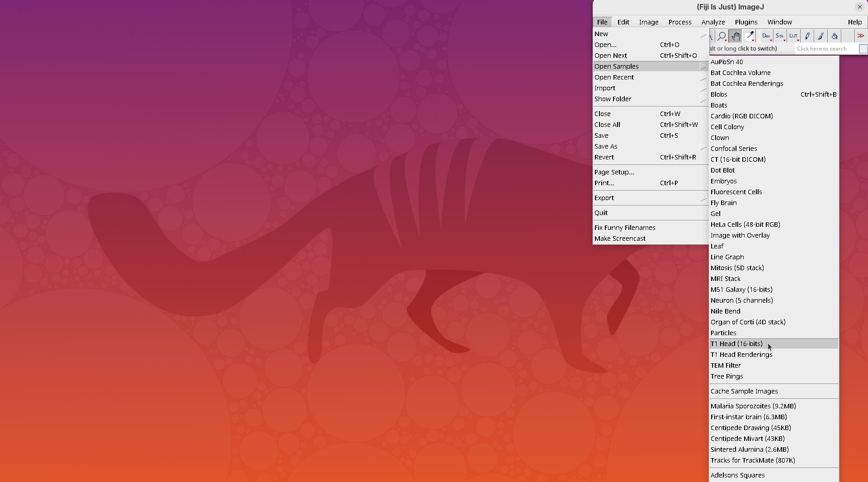868x482 pixels.
Task: Select the Hand scrolling tool
Action: coord(736,36)
